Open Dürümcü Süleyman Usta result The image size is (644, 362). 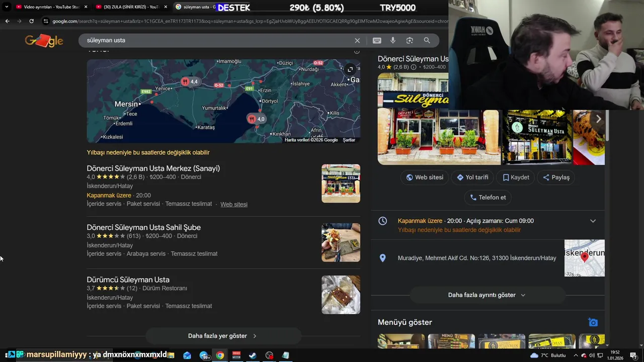coord(128,280)
